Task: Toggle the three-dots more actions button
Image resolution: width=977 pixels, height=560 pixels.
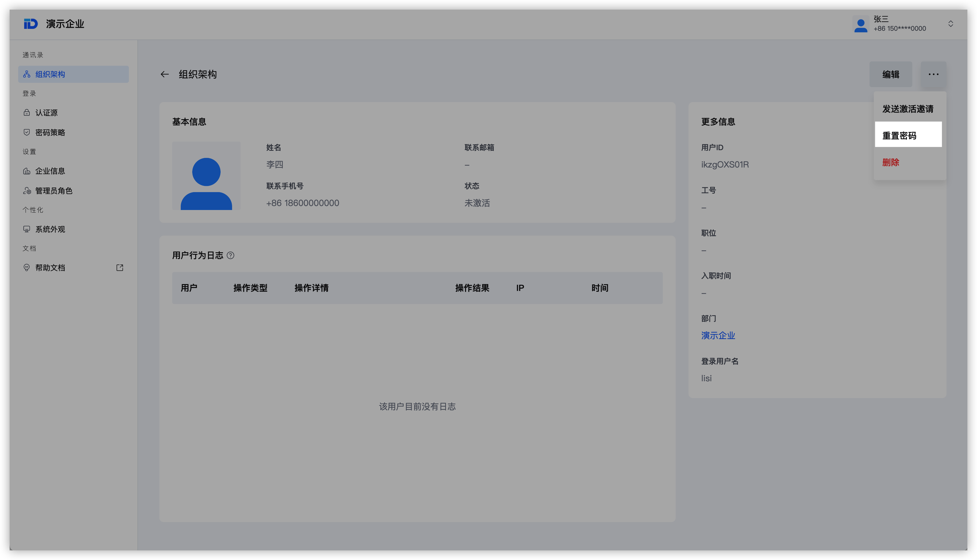Action: [933, 74]
